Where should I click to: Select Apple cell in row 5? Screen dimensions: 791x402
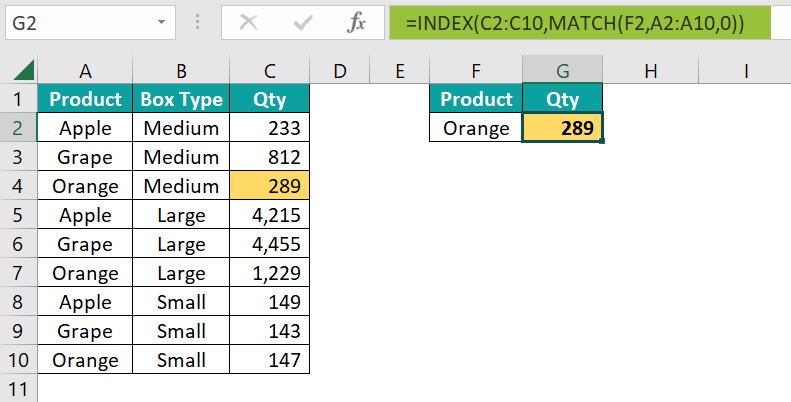coord(85,215)
